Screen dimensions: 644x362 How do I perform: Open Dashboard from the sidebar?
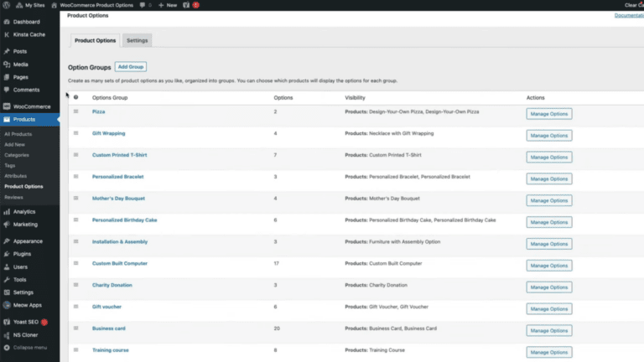point(26,22)
